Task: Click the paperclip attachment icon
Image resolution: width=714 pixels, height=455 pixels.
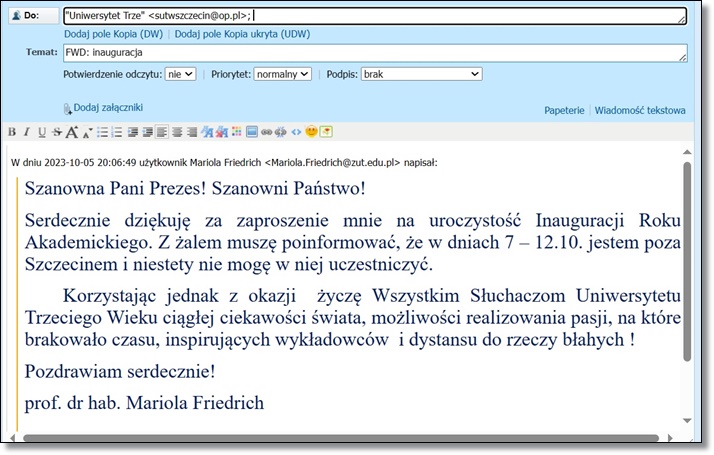Action: [67, 108]
